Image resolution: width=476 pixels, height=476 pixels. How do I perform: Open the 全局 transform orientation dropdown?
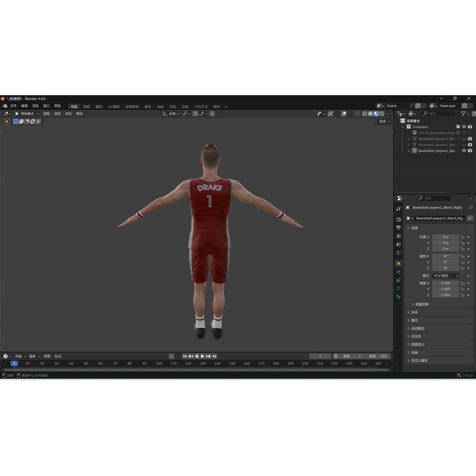tap(171, 114)
